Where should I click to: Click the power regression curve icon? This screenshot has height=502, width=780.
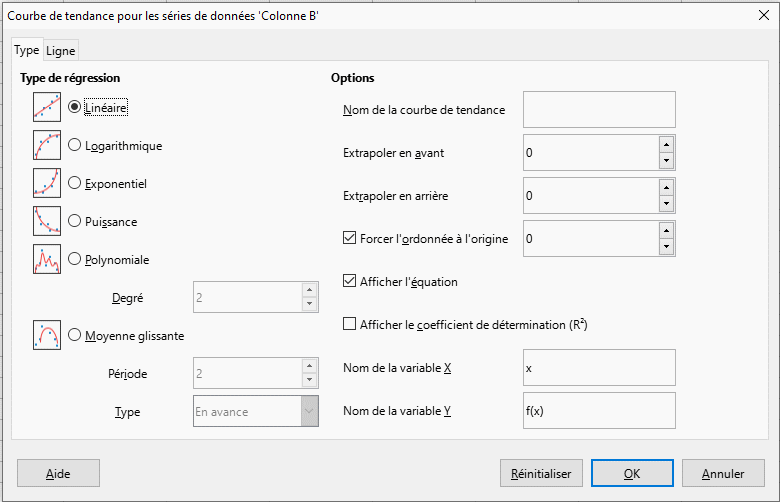[47, 221]
